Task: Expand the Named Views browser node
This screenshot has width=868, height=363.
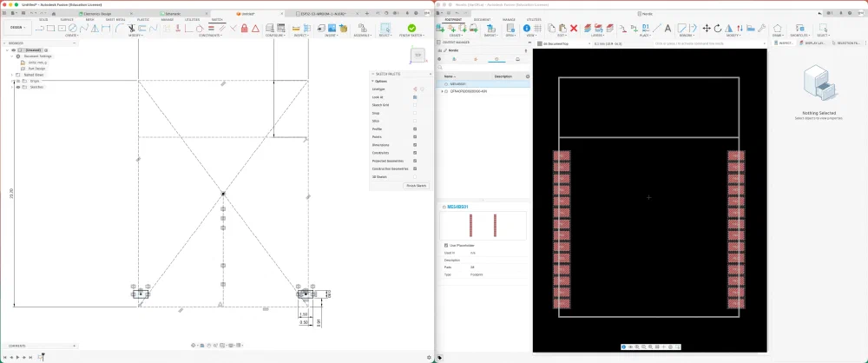Action: 11,75
